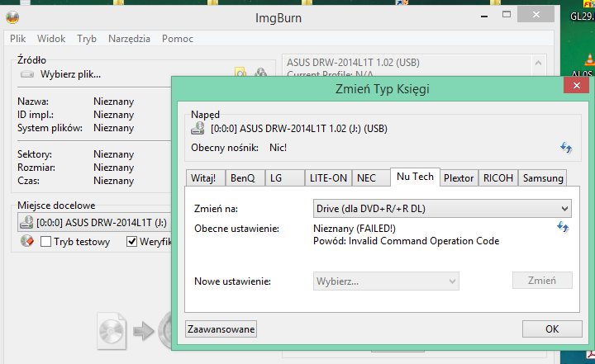Open the Nowe ustawienie Wybierz dropdown
Image resolution: width=595 pixels, height=364 pixels.
click(386, 281)
